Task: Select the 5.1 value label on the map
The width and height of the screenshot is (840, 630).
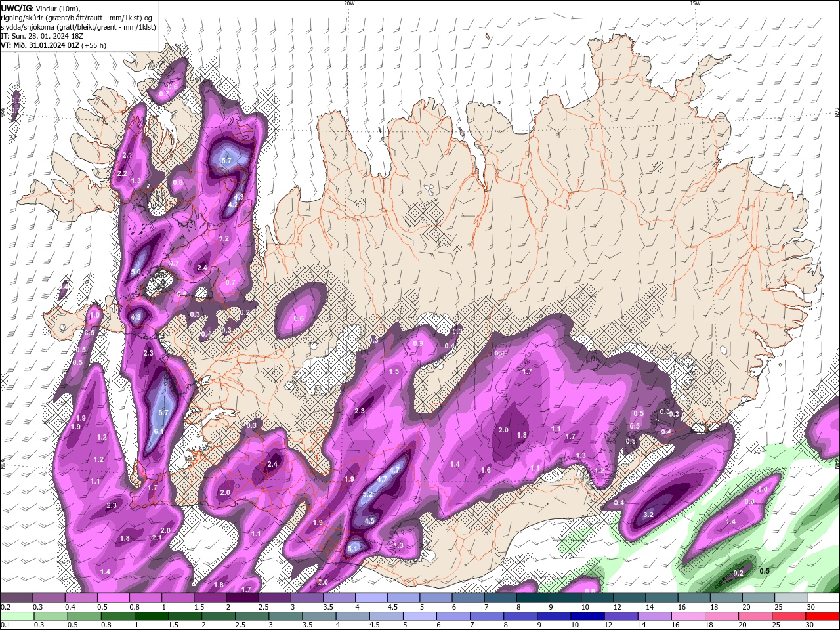Action: pos(353,548)
